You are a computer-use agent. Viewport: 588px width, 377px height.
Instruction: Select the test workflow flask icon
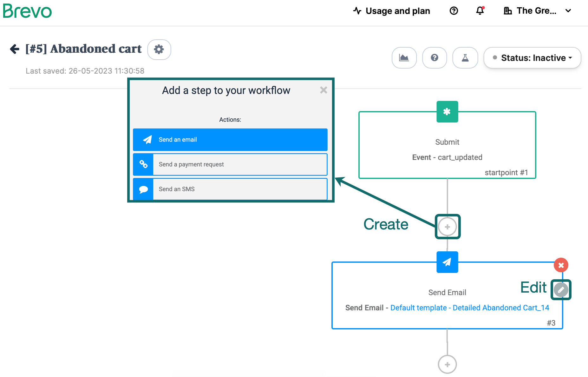pos(465,58)
